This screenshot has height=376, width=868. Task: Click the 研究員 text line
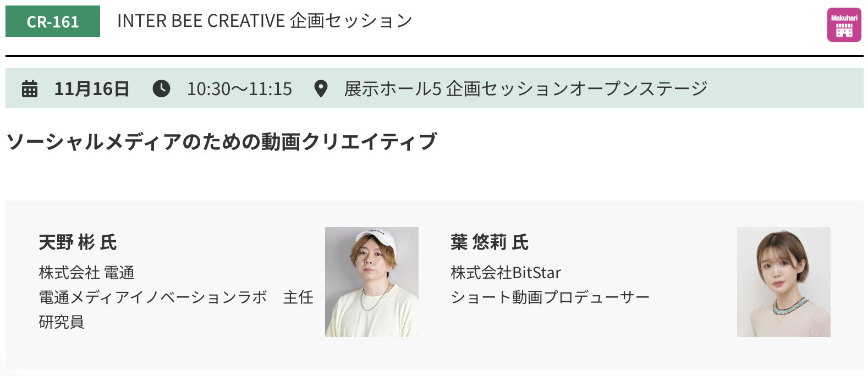61,322
